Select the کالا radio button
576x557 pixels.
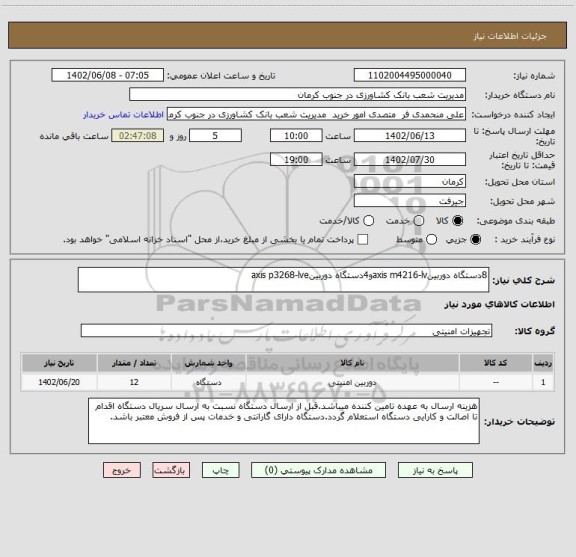pos(458,221)
